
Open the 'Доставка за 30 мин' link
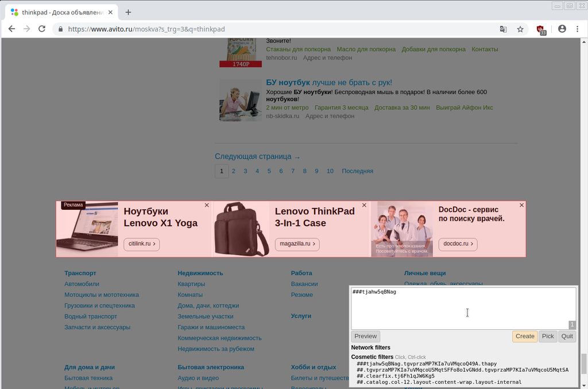[402, 107]
